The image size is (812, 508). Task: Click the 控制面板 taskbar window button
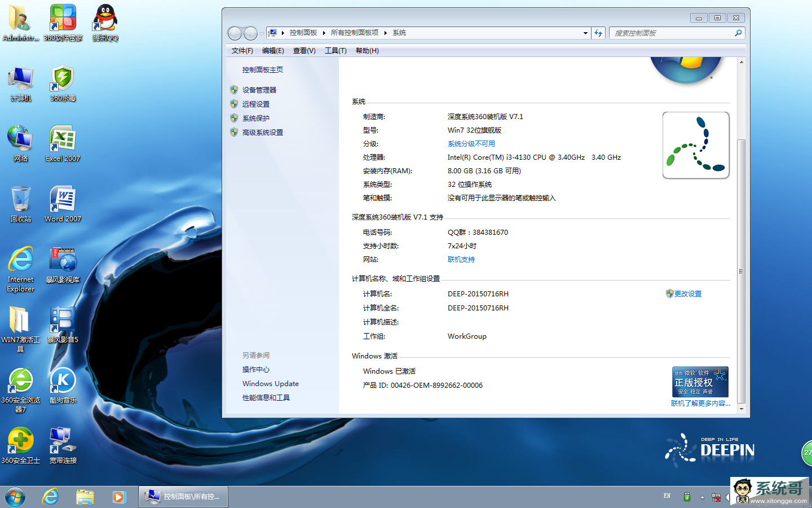coord(183,497)
